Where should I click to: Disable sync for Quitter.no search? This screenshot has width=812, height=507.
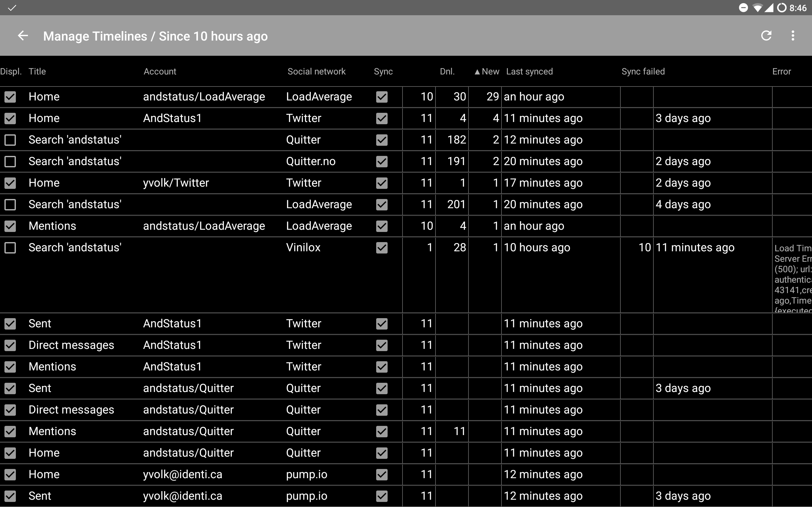coord(382,162)
